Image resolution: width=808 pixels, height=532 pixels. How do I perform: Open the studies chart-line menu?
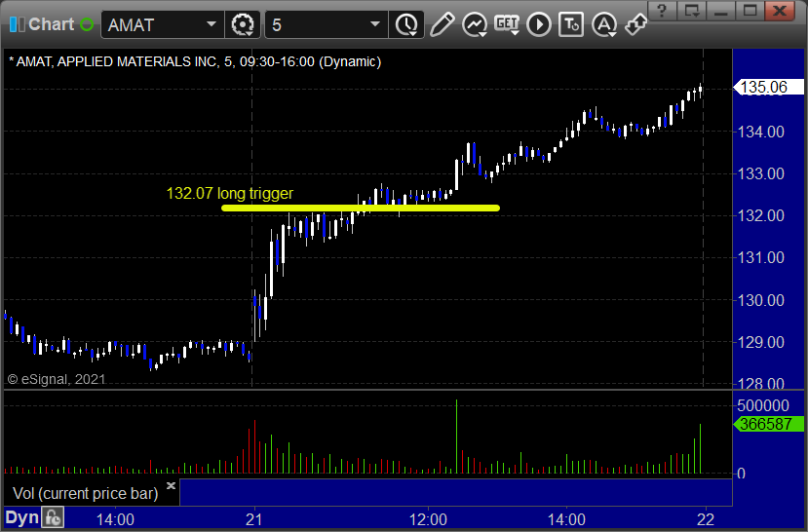pos(475,24)
